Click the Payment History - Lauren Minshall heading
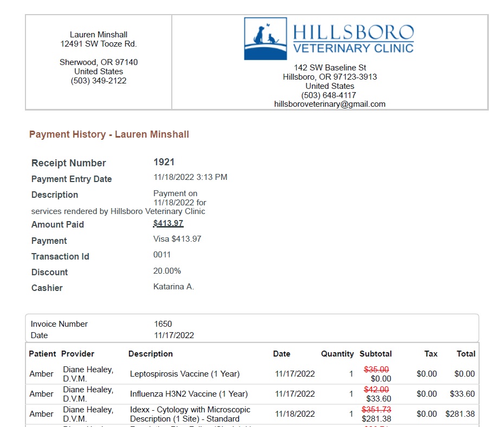Screen dimensions: 504x427 click(109, 134)
